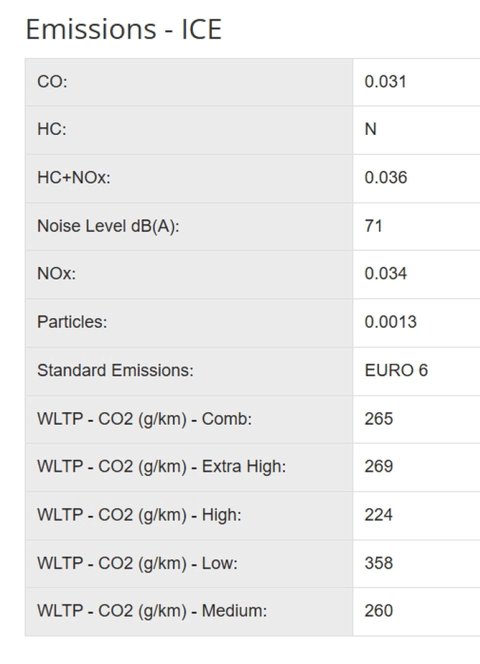The height and width of the screenshot is (664, 480).
Task: Click the noise level value 71
Action: click(x=373, y=226)
